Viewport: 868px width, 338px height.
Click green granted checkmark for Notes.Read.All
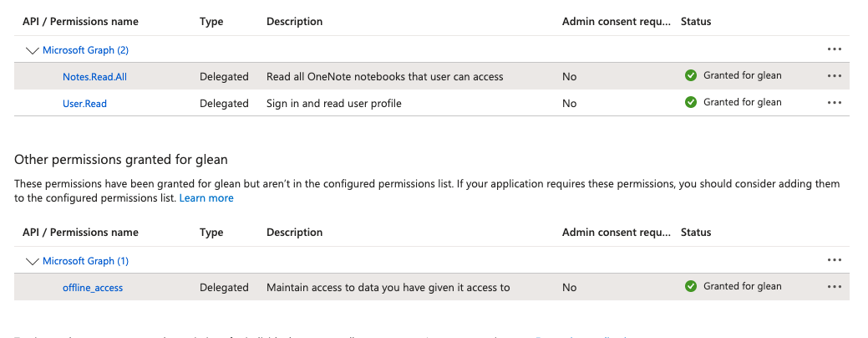coord(691,75)
